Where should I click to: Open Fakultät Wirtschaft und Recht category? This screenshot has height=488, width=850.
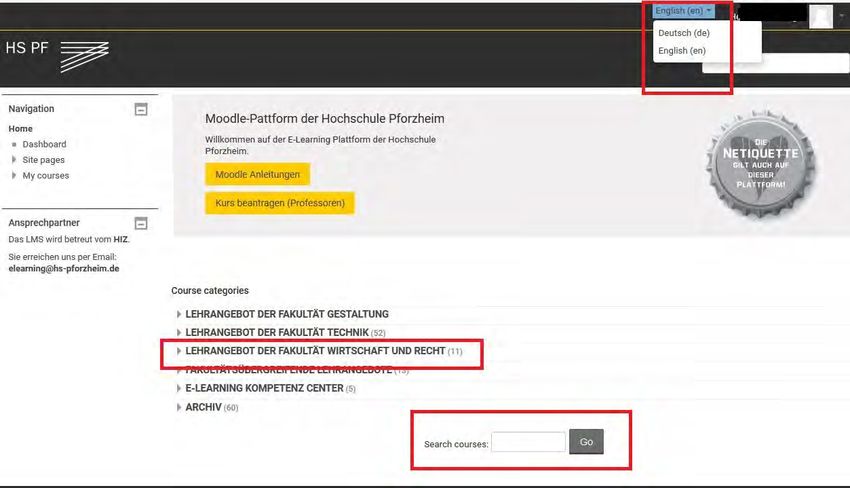point(315,351)
